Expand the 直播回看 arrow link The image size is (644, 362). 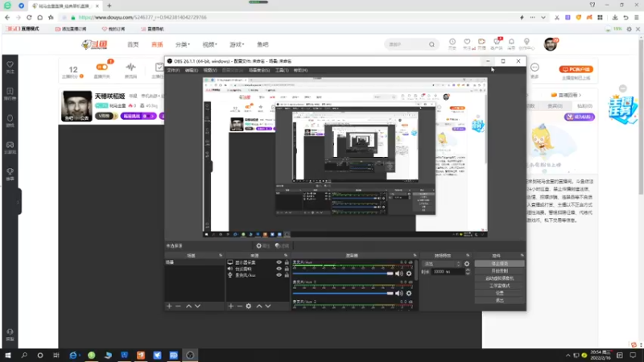pyautogui.click(x=567, y=95)
